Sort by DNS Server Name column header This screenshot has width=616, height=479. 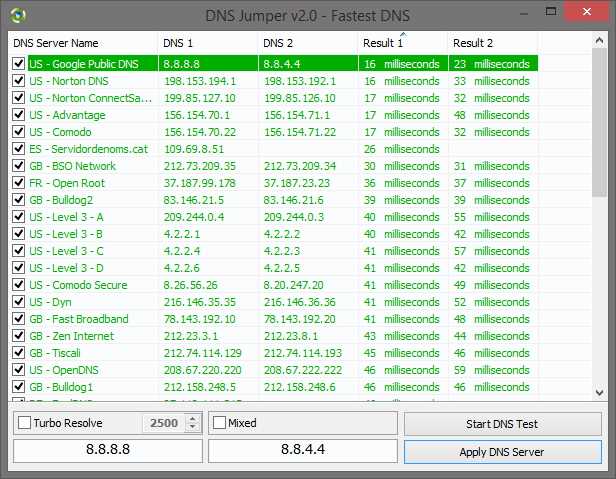coord(82,43)
